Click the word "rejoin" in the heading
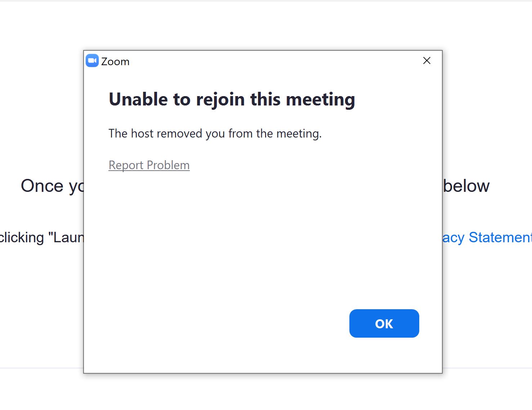Screen dimensions: 532x410 220,100
